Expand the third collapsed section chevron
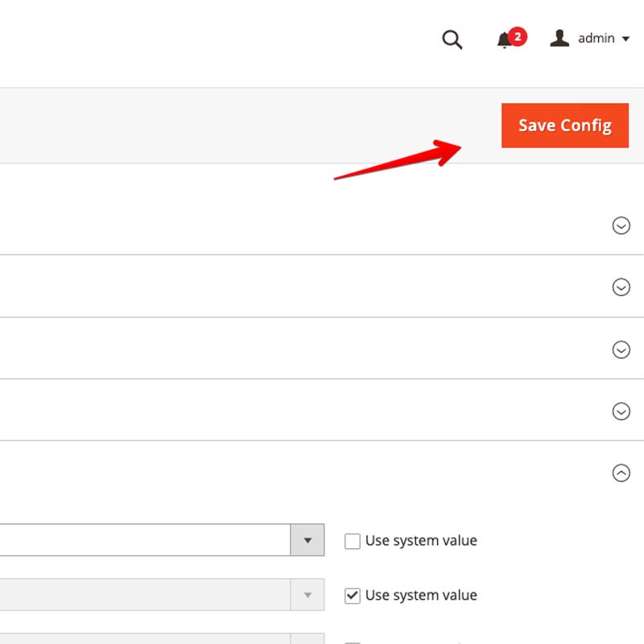Screen dimensions: 644x644 (x=621, y=349)
